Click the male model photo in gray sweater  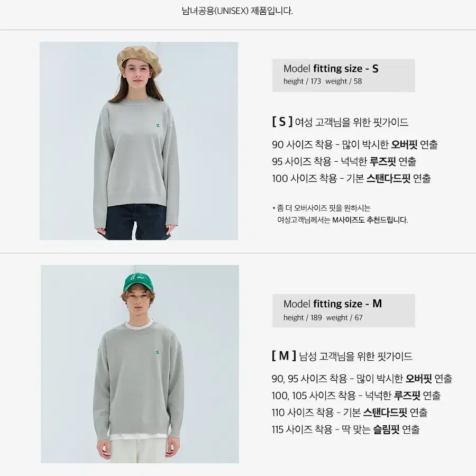click(x=140, y=364)
